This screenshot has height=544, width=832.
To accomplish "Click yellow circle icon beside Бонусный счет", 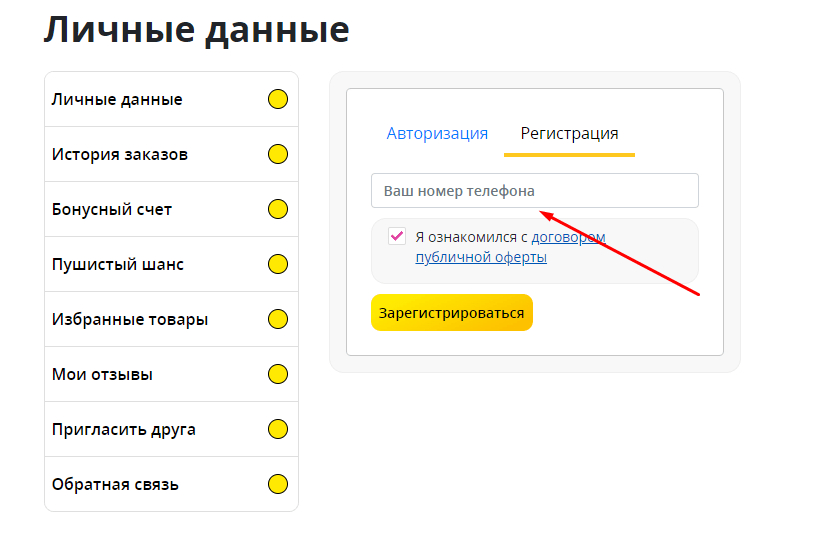I will 278,210.
